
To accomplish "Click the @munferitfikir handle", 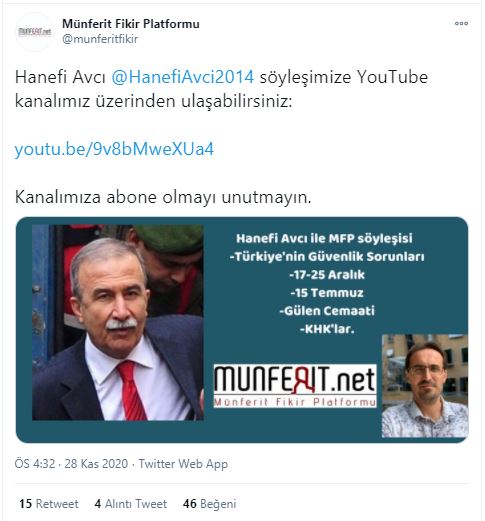I will [x=100, y=39].
